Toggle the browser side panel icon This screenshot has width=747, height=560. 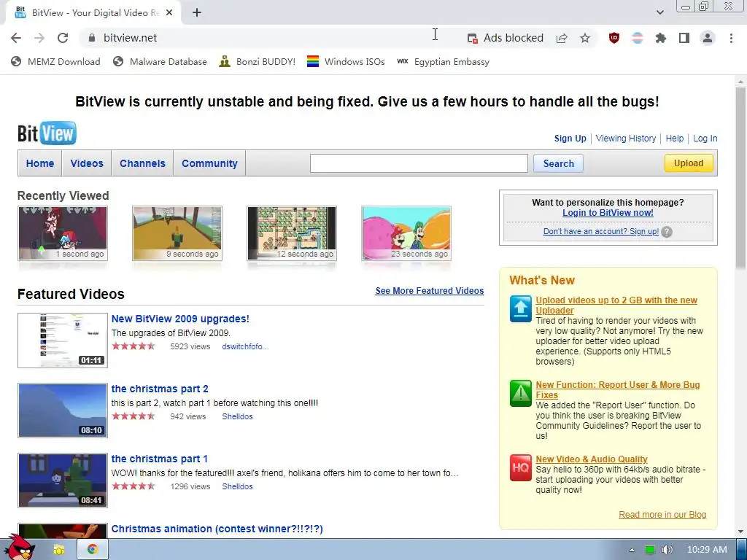(x=684, y=38)
